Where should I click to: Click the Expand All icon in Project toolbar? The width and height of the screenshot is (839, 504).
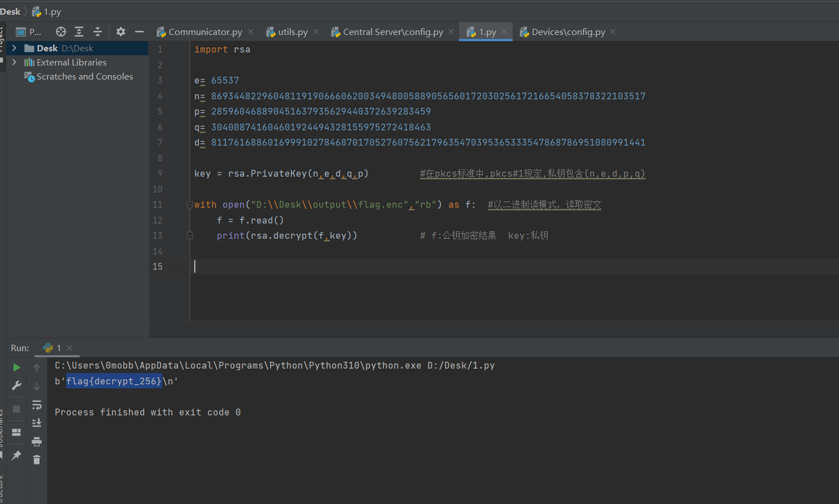tap(79, 32)
